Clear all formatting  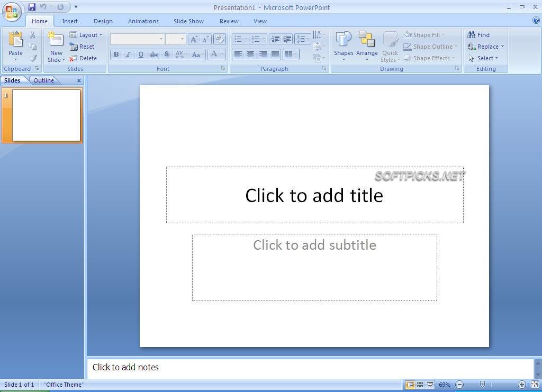click(x=220, y=39)
